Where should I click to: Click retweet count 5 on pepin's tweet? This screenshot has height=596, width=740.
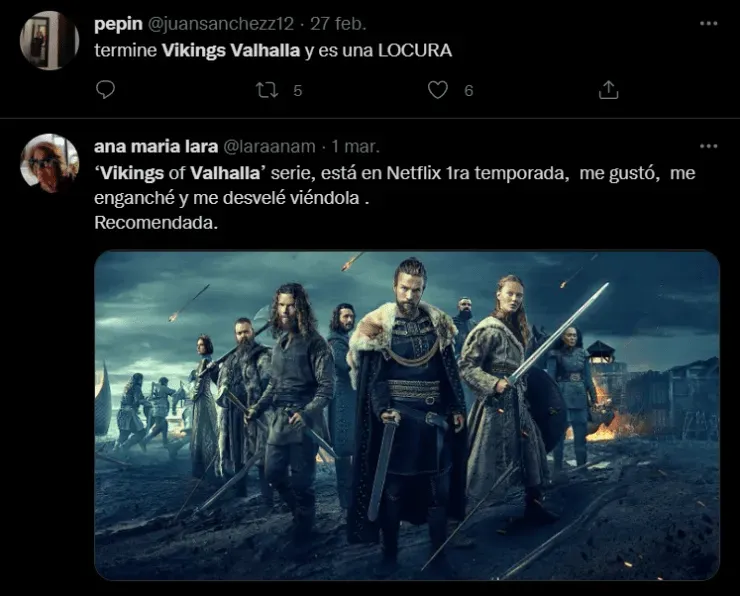(x=297, y=90)
